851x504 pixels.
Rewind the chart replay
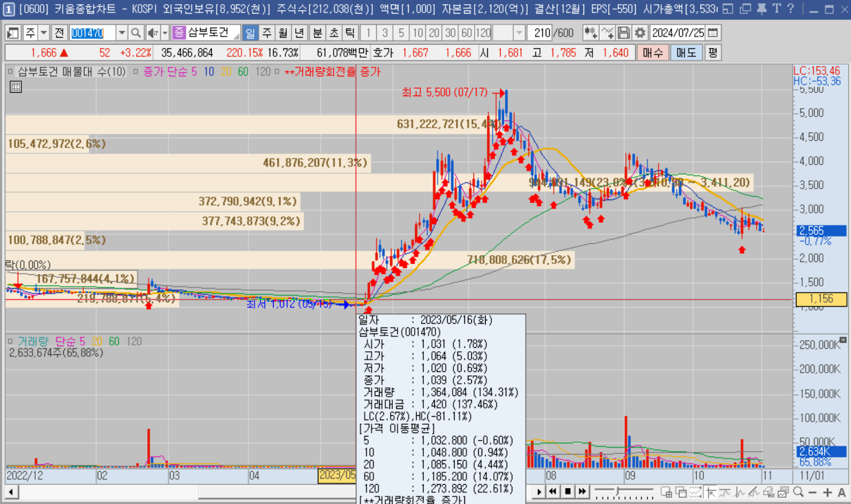pos(552,492)
